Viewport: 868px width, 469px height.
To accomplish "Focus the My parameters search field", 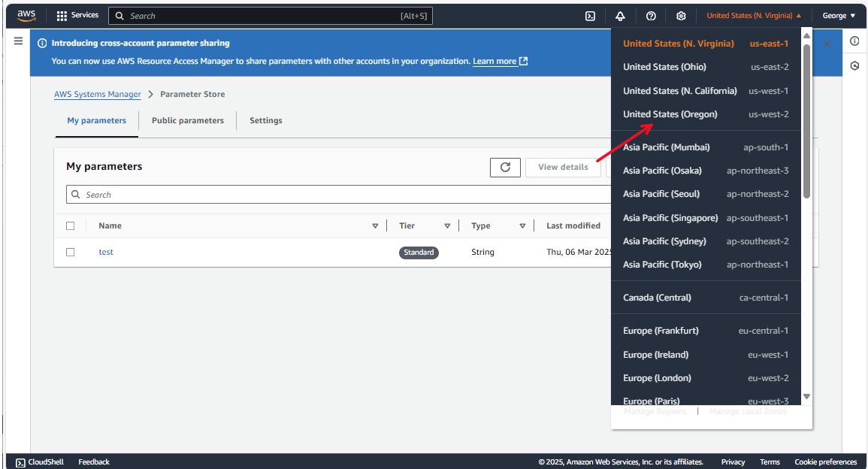I will [x=339, y=195].
